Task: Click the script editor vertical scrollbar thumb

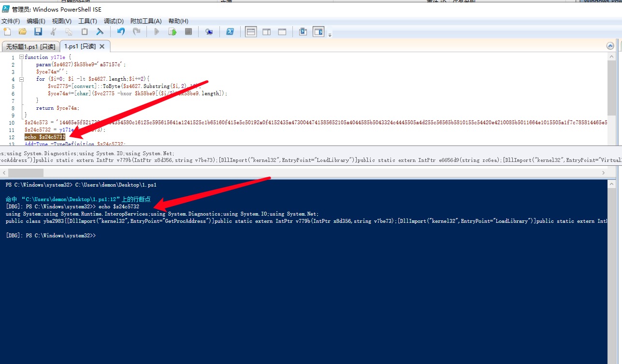Action: click(x=612, y=88)
